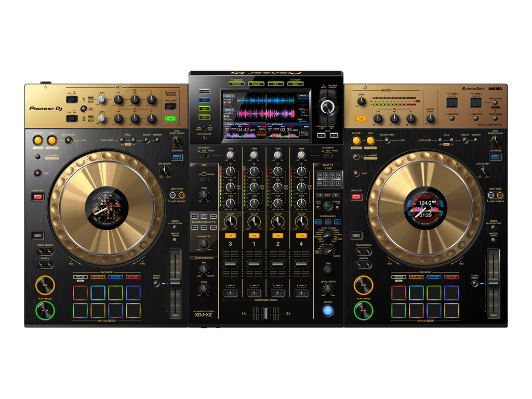The width and height of the screenshot is (532, 399).
Task: Hit the left deck round CUE button
Action: (45, 285)
